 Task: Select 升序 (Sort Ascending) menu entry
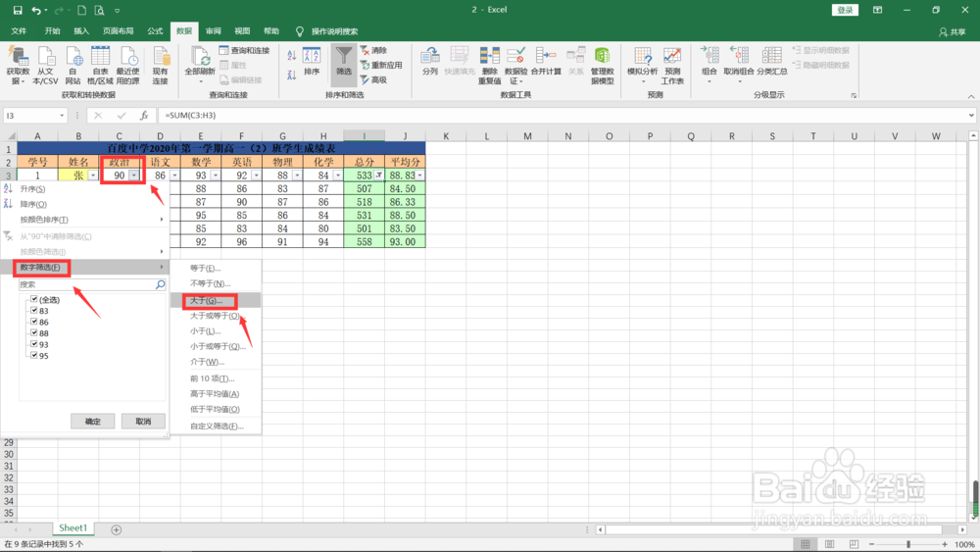[84, 189]
